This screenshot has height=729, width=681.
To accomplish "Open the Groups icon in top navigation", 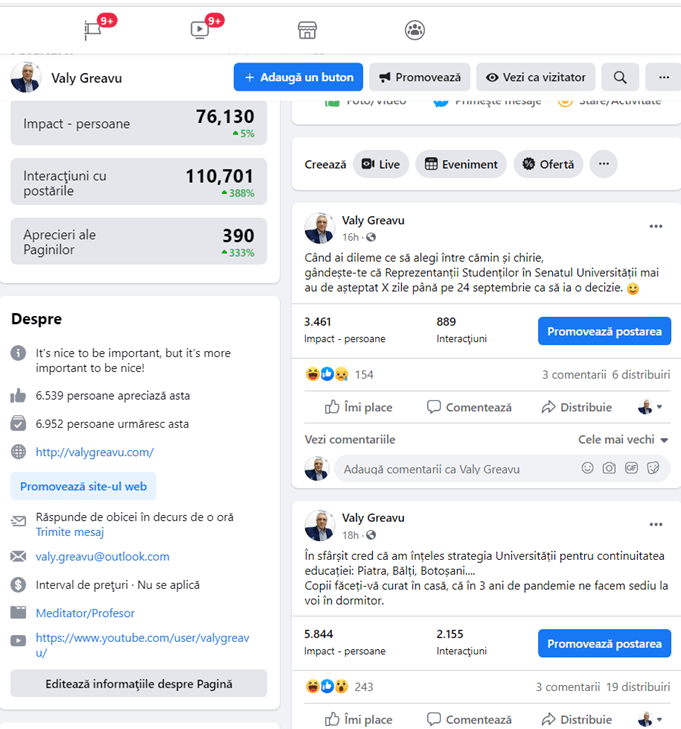I will pos(415,30).
